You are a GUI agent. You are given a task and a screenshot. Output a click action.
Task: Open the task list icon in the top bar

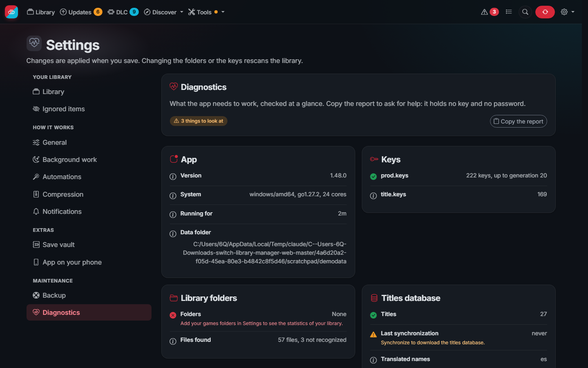click(x=509, y=12)
